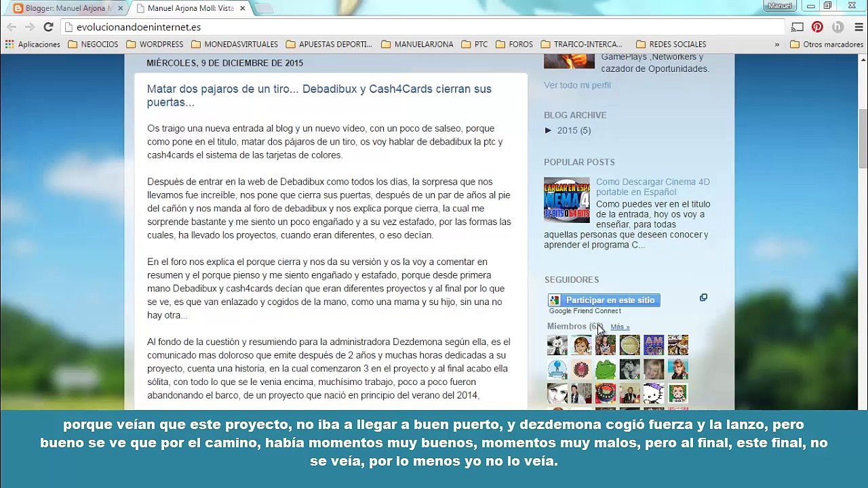Click the blonde woman follower avatar
Viewport: 868px width, 488px height.
[654, 369]
